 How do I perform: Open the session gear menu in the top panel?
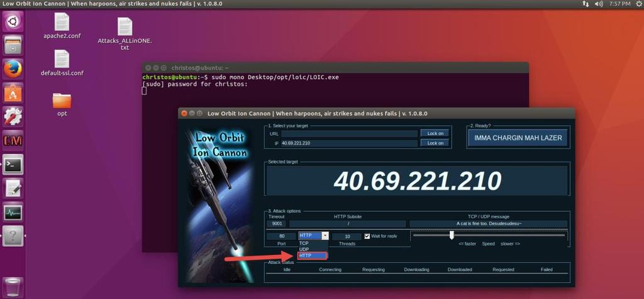coord(639,4)
